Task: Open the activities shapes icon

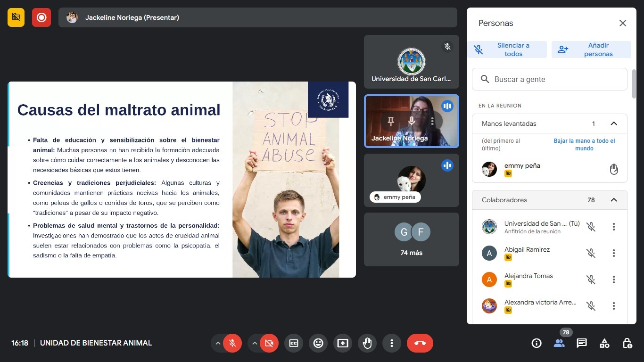Action: click(604, 343)
